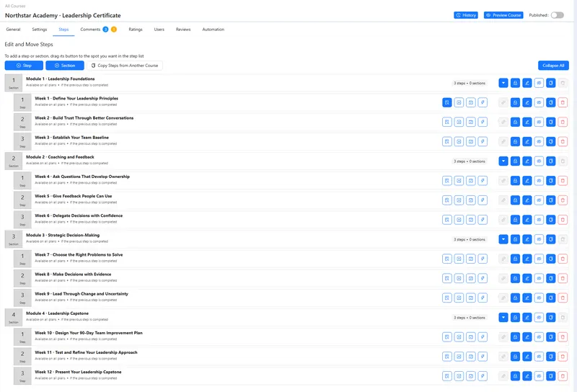Screen dimensions: 577x392
Task: Open the Reviews tab
Action: (x=183, y=30)
